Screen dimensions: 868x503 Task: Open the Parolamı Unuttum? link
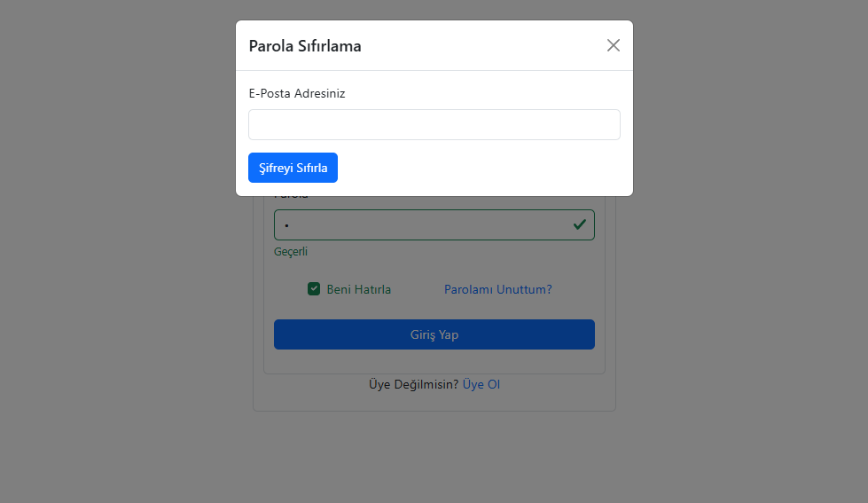click(497, 289)
